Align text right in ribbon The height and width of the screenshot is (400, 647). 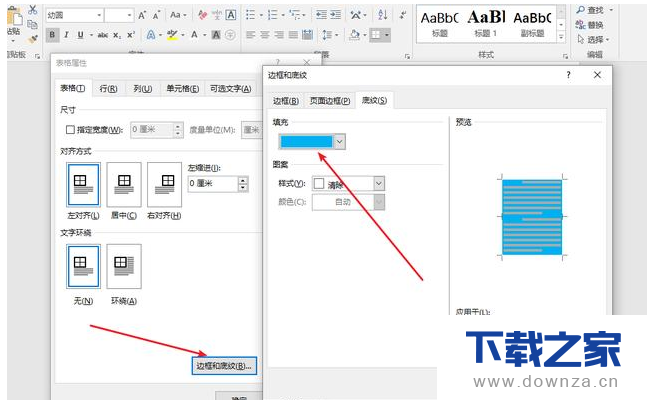pyautogui.click(x=279, y=35)
